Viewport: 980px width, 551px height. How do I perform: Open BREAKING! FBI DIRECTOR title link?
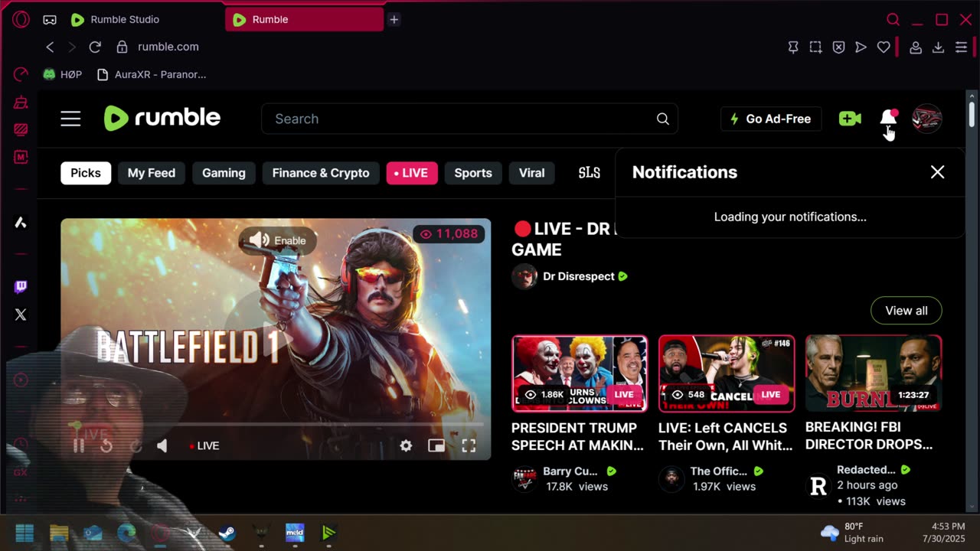pos(869,435)
